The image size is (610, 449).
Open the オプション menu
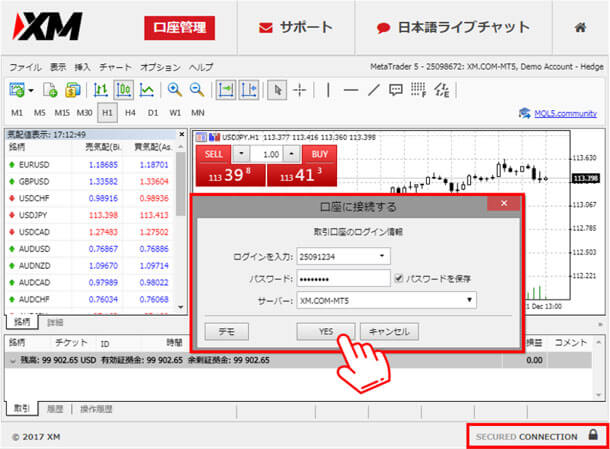point(160,67)
